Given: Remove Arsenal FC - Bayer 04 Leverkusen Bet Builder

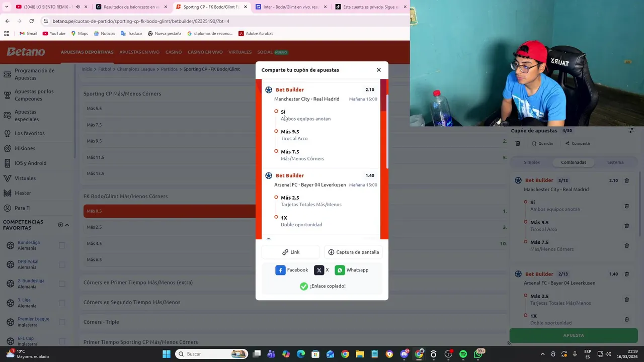Looking at the screenshot, I should [x=626, y=274].
